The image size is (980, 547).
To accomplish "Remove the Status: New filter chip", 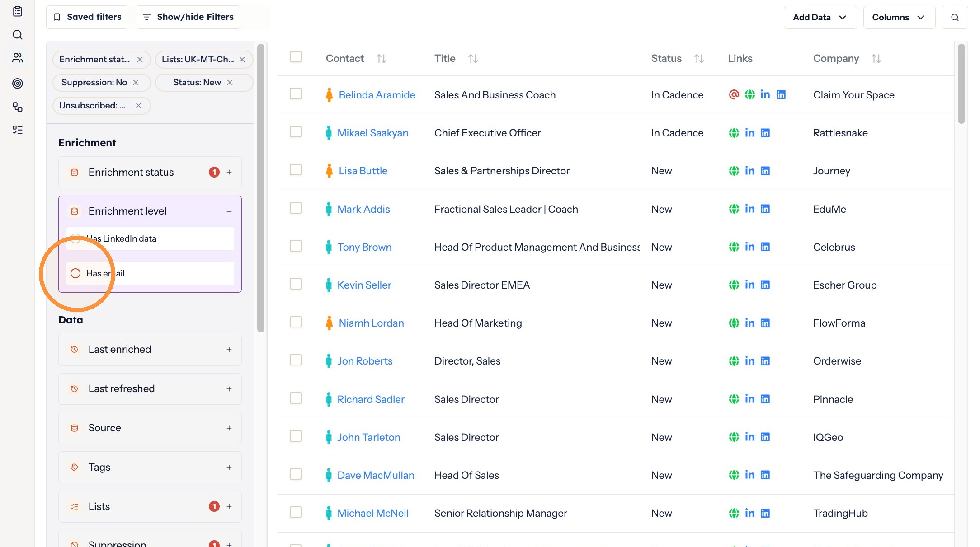I will (x=230, y=82).
